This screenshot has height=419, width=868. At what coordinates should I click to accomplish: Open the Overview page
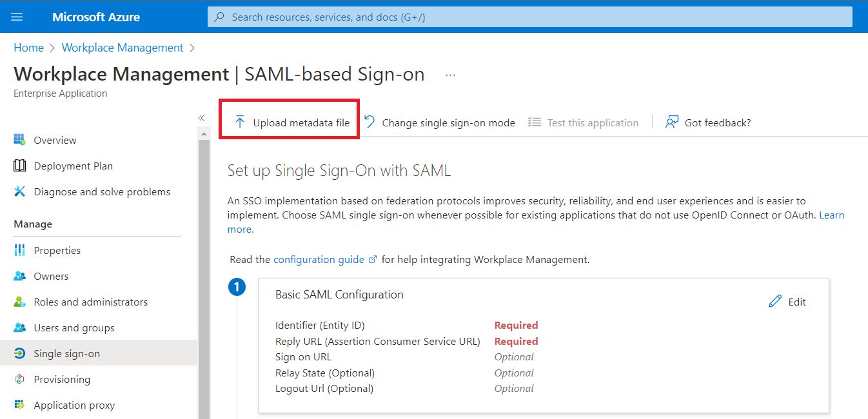click(55, 140)
